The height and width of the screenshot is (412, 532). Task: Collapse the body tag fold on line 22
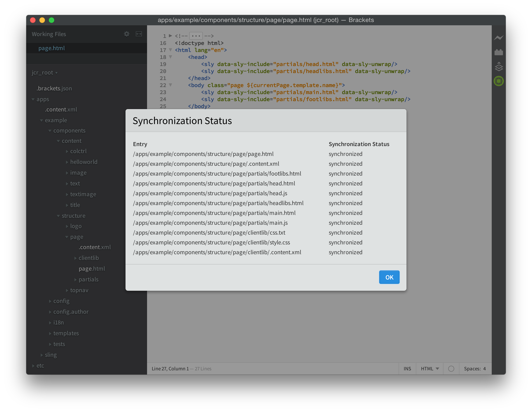tap(170, 85)
